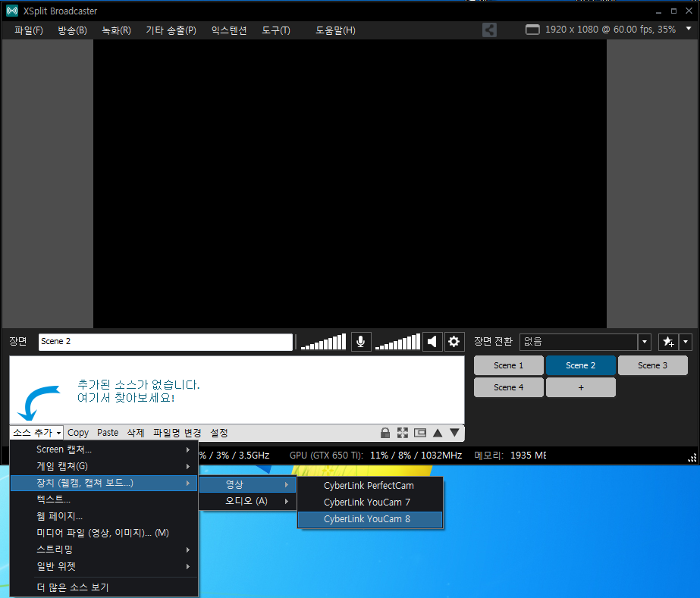Screen dimensions: 700x598
Task: Click the add favorite transition star icon
Action: tap(668, 342)
